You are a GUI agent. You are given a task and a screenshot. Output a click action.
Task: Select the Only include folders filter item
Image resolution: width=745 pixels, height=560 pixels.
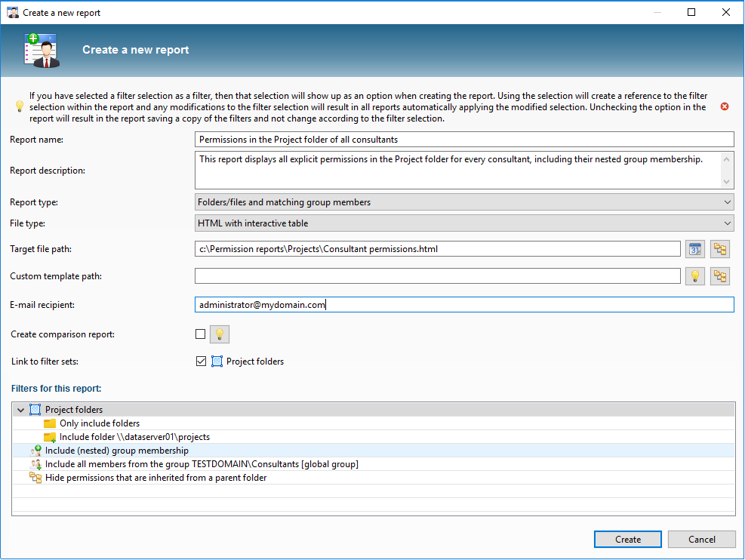point(99,423)
